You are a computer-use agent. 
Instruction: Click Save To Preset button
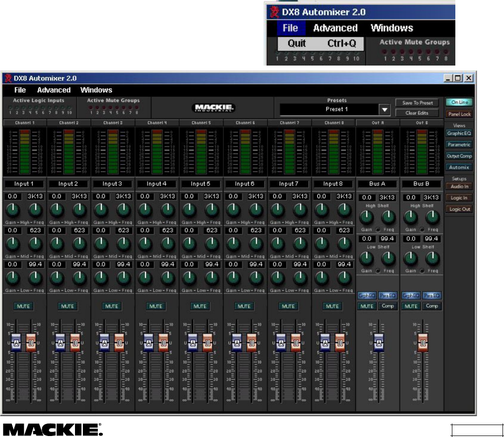pos(417,103)
